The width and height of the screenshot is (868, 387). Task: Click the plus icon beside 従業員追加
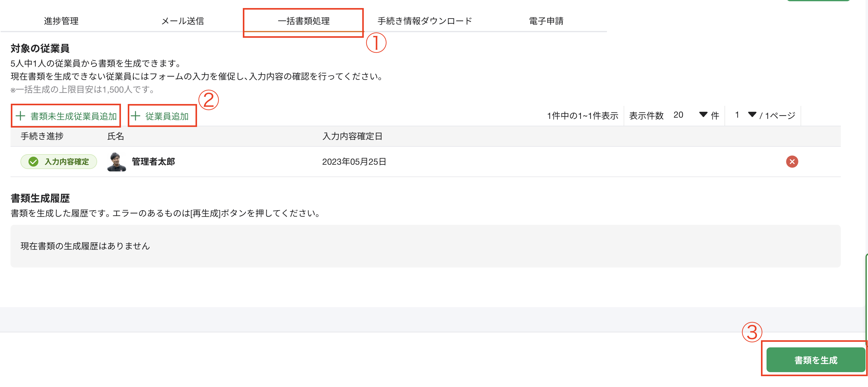coord(136,116)
